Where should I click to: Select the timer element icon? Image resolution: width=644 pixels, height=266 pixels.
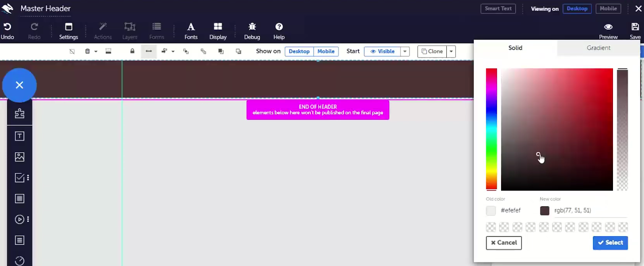[19, 261]
